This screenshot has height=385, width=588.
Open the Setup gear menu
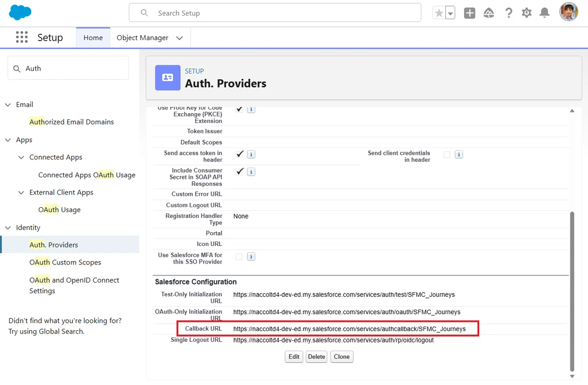pyautogui.click(x=527, y=13)
